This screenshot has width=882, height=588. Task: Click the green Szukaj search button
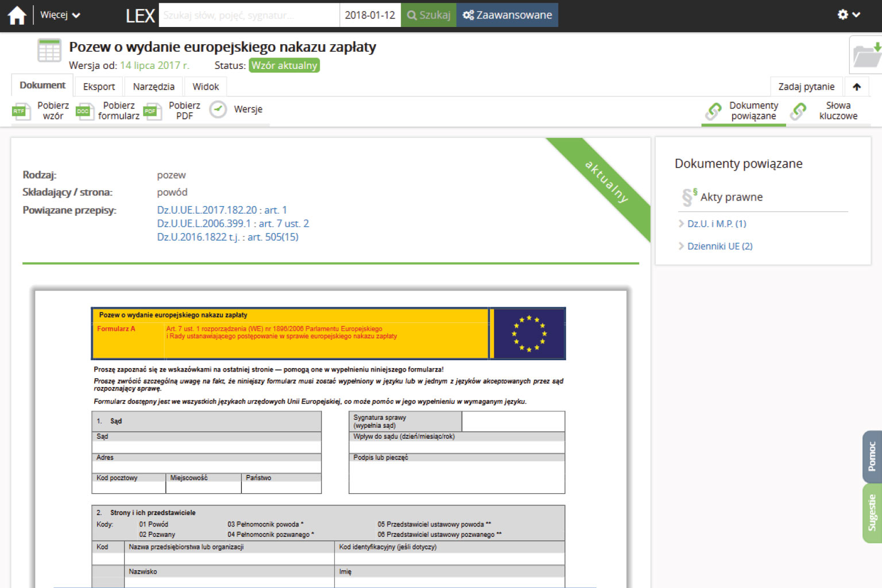(428, 16)
